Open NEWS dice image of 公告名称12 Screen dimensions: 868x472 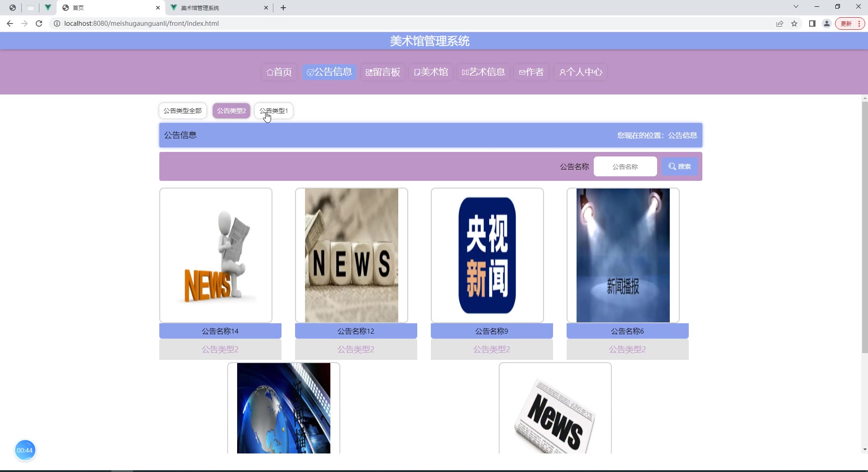coord(352,255)
